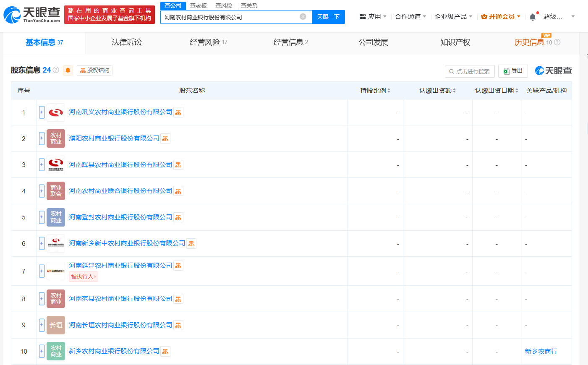This screenshot has width=588, height=365.
Task: Click equity structure icon beside 濮阳农村商业银行
Action: coord(165,138)
